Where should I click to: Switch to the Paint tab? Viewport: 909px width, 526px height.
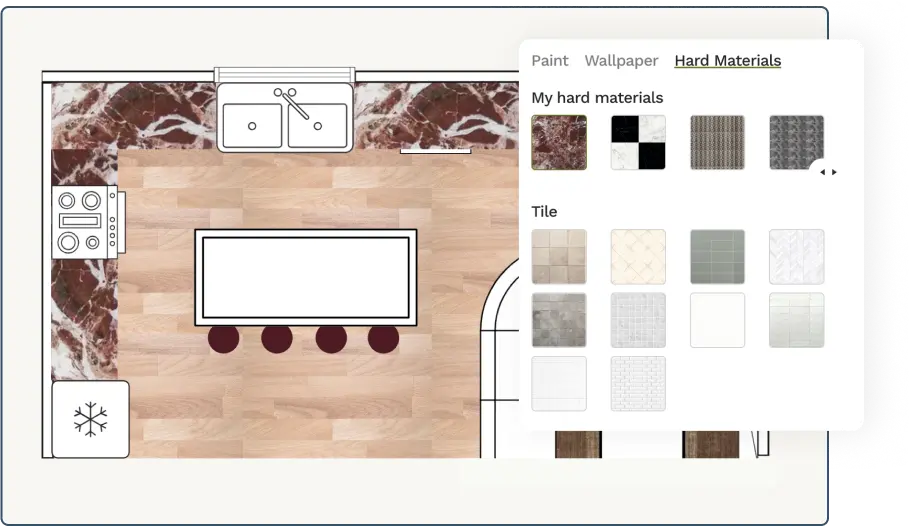point(550,60)
